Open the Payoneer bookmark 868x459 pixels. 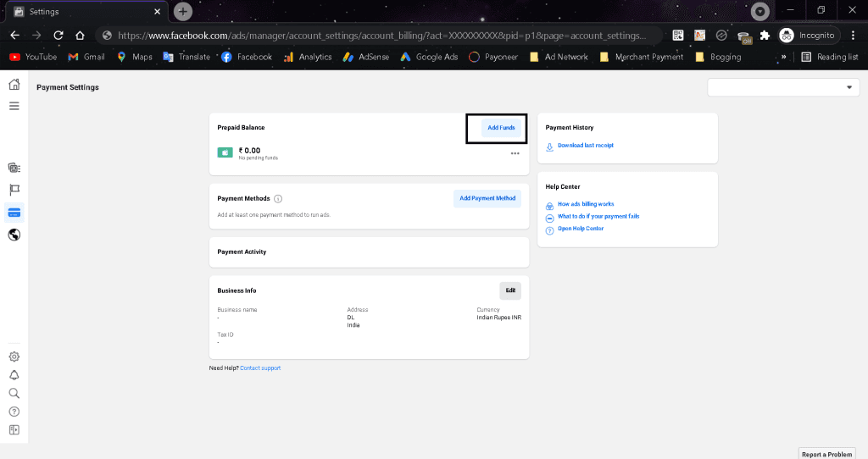point(492,57)
